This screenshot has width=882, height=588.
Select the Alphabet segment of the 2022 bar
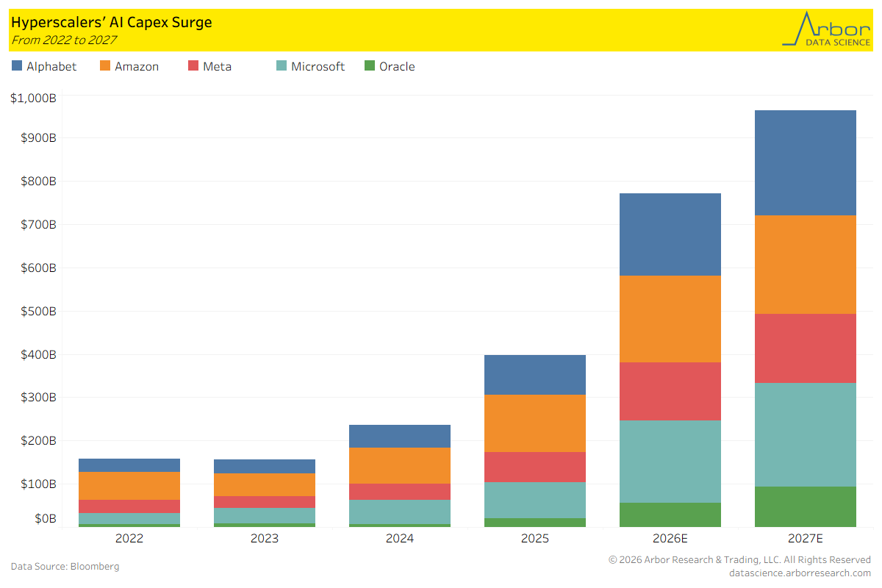129,465
